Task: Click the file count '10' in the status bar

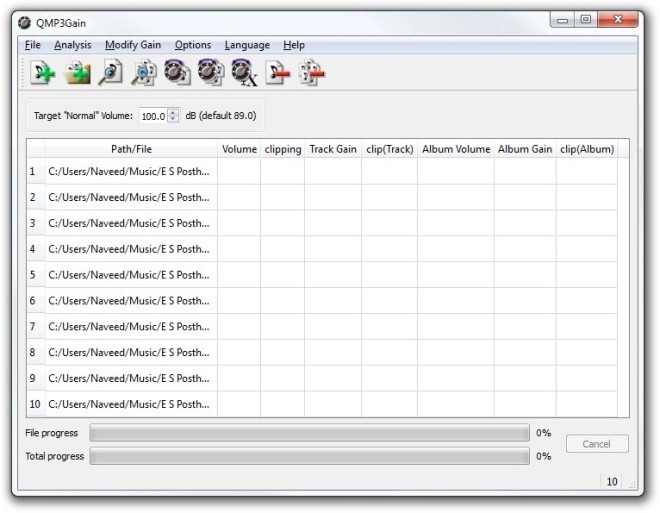Action: (612, 481)
